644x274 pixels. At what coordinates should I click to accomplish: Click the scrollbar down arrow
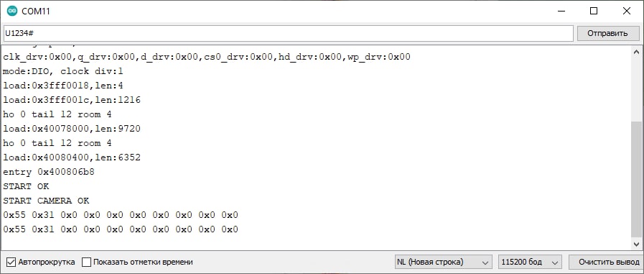(x=636, y=244)
